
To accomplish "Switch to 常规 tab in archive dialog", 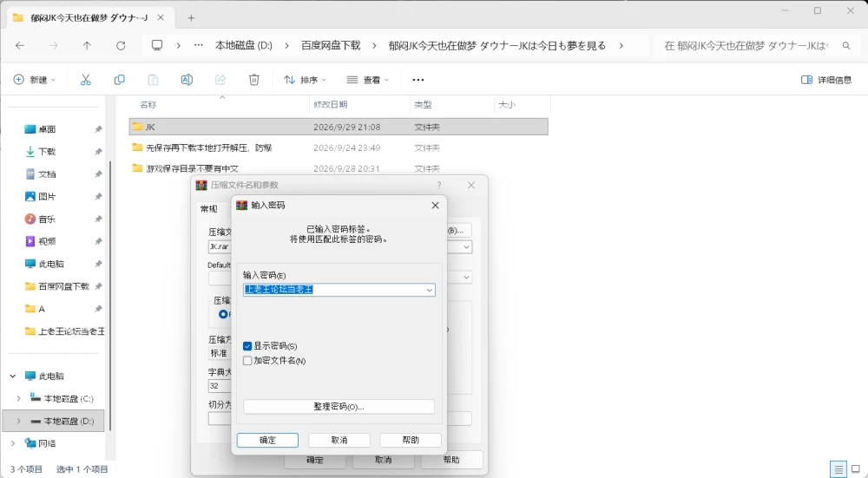I will pyautogui.click(x=208, y=208).
